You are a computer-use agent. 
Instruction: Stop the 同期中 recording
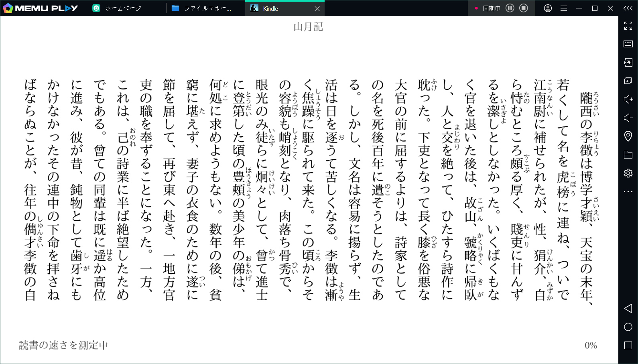(524, 8)
